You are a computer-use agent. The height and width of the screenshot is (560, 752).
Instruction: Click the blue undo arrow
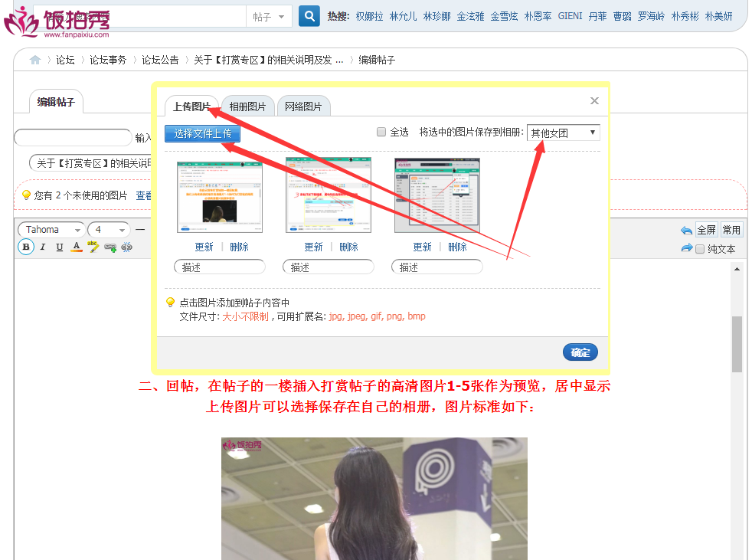click(x=686, y=231)
